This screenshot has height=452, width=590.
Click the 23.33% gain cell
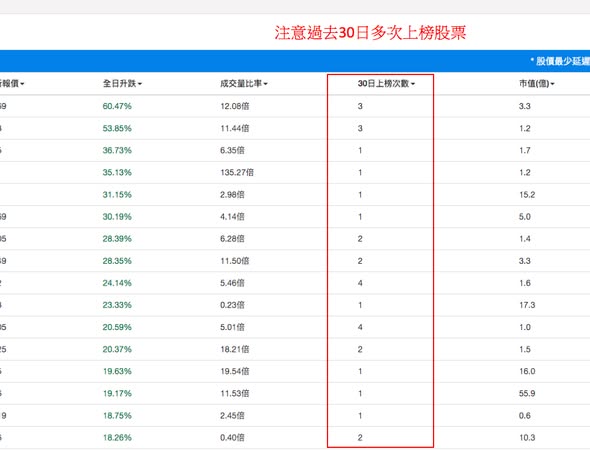pyautogui.click(x=117, y=305)
